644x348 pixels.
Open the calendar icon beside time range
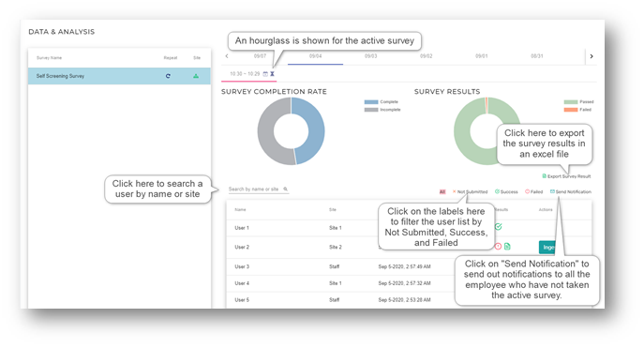[265, 74]
